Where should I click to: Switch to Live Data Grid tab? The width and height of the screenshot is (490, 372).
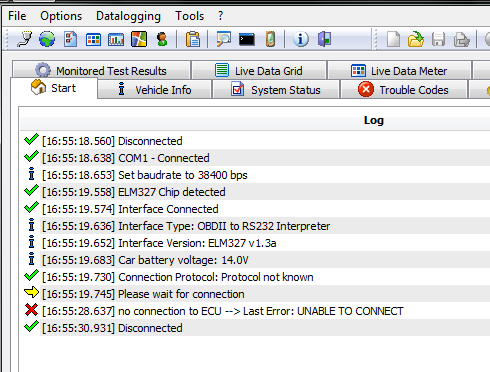point(259,70)
